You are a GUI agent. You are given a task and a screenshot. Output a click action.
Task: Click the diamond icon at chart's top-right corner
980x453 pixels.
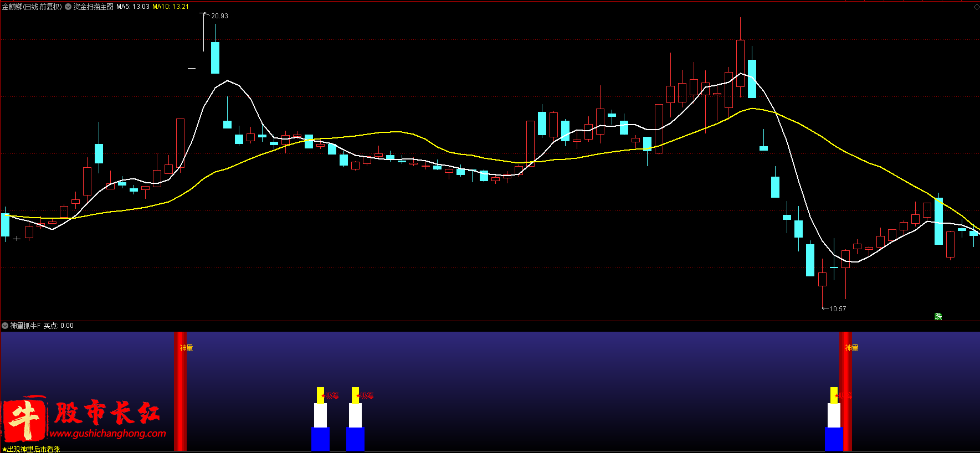(x=976, y=7)
